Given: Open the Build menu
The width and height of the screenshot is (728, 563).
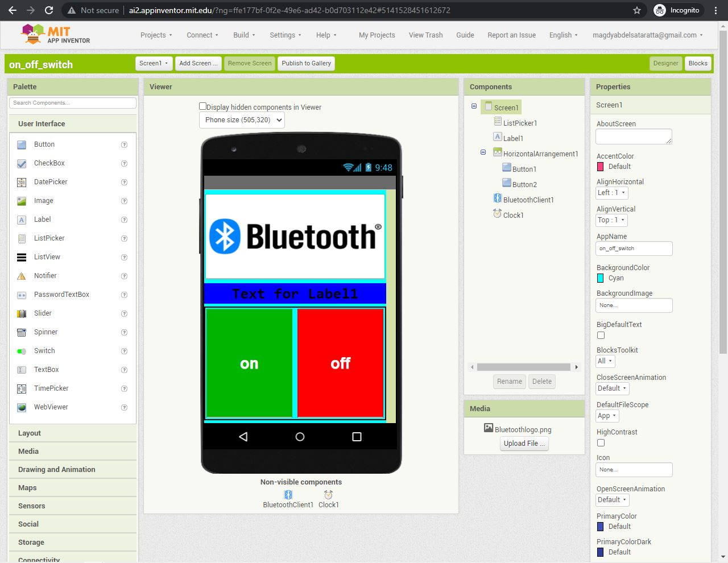Looking at the screenshot, I should click(244, 35).
